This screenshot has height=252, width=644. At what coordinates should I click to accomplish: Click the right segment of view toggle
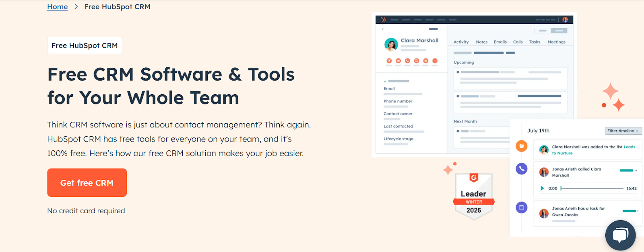[x=559, y=31]
